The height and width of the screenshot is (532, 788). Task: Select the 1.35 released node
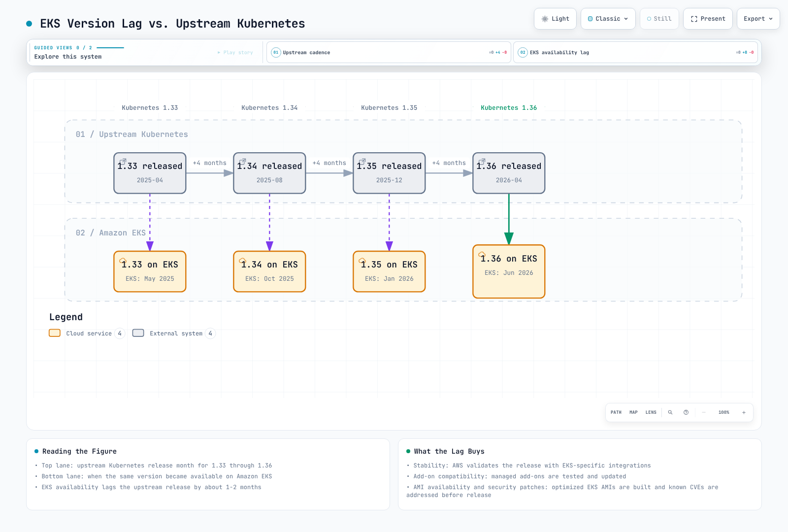(389, 173)
